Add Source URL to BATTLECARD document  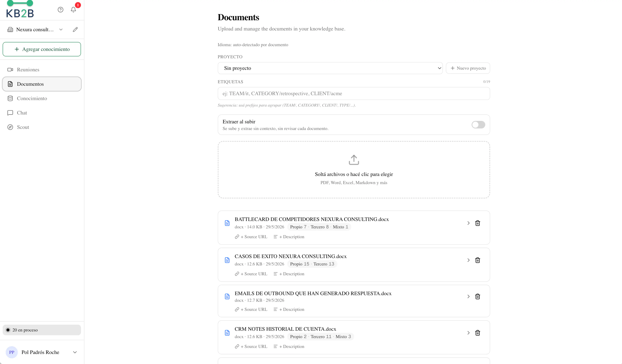pos(251,237)
